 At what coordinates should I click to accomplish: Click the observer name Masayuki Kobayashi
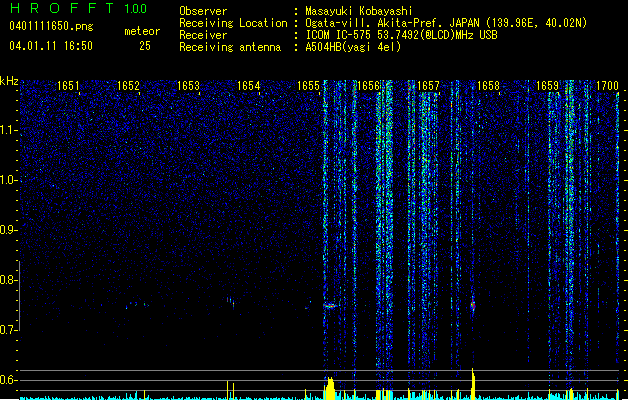pos(359,11)
